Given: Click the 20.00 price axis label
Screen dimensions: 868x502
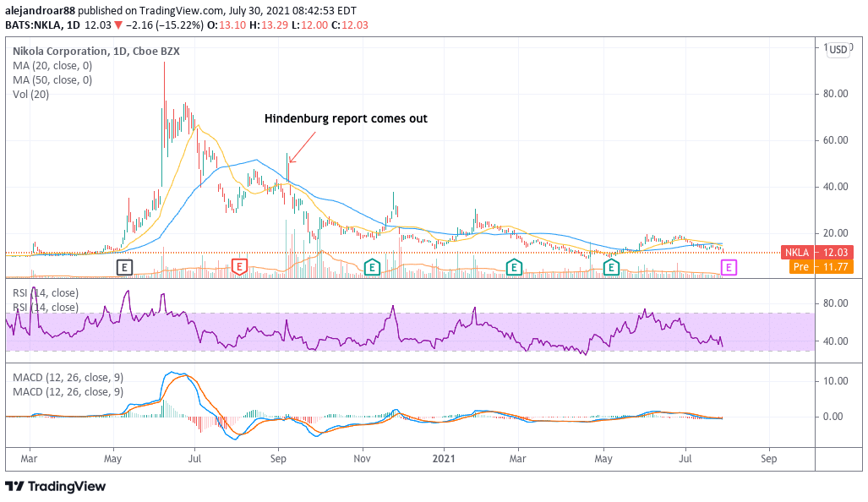Looking at the screenshot, I should click(835, 233).
